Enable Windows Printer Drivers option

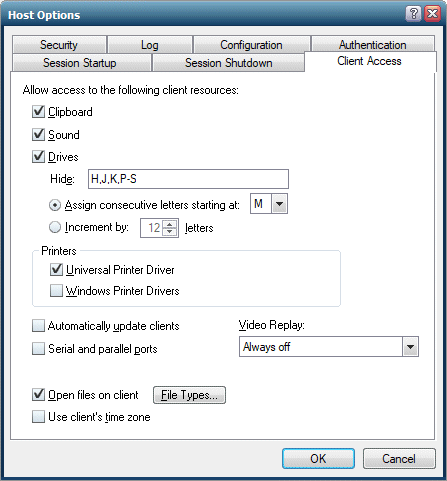(56, 291)
